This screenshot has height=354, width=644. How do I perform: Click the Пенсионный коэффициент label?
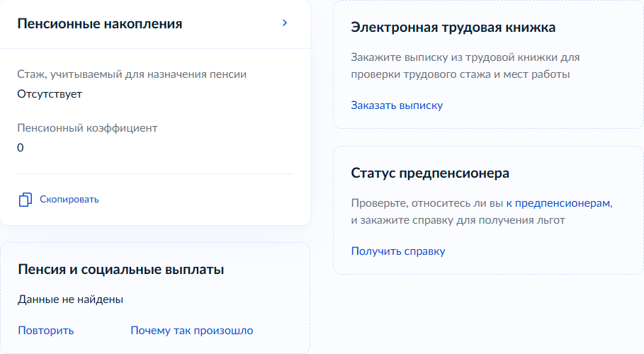tap(87, 128)
